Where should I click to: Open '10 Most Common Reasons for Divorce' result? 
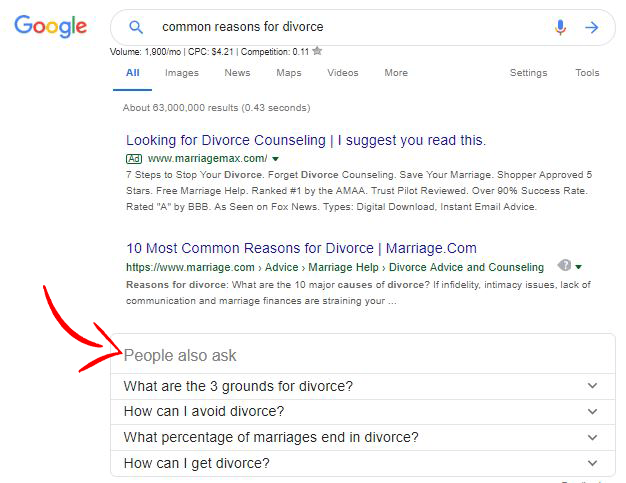[301, 248]
